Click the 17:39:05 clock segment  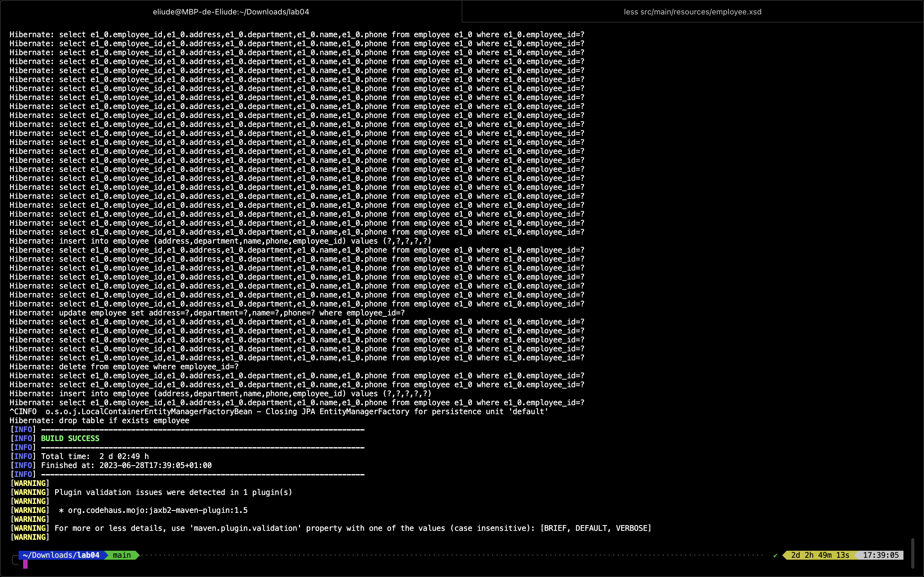880,555
